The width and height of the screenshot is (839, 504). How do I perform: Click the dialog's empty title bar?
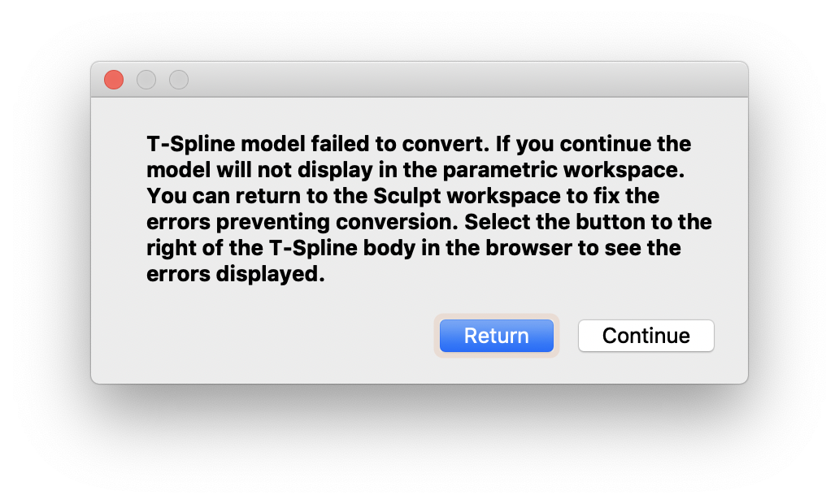point(455,80)
